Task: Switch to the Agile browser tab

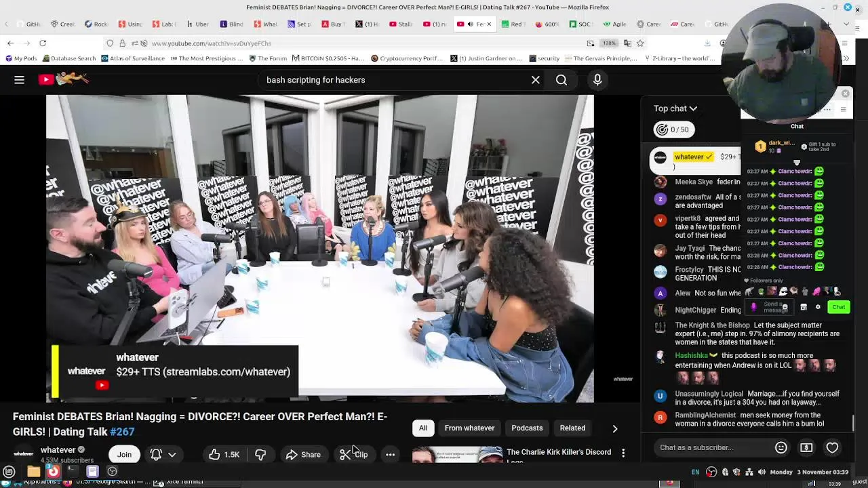Action: coord(614,24)
